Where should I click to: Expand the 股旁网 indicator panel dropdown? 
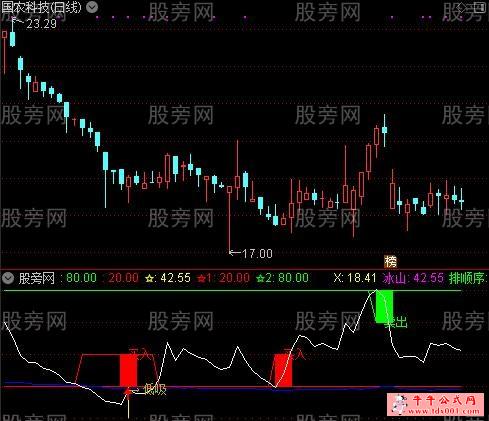point(8,278)
